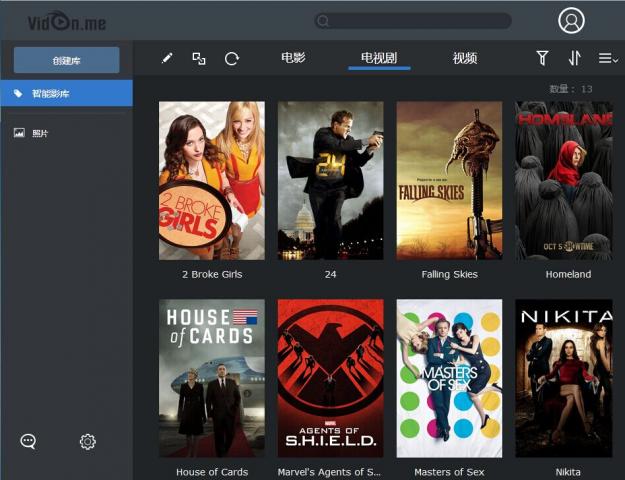Click the tag icon beside 智能影库
The width and height of the screenshot is (625, 480).
(x=18, y=94)
